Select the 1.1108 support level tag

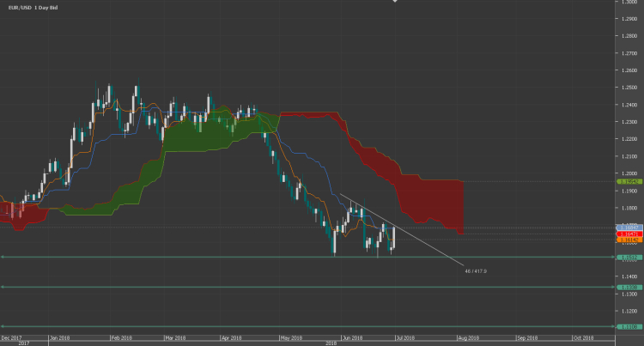point(629,327)
